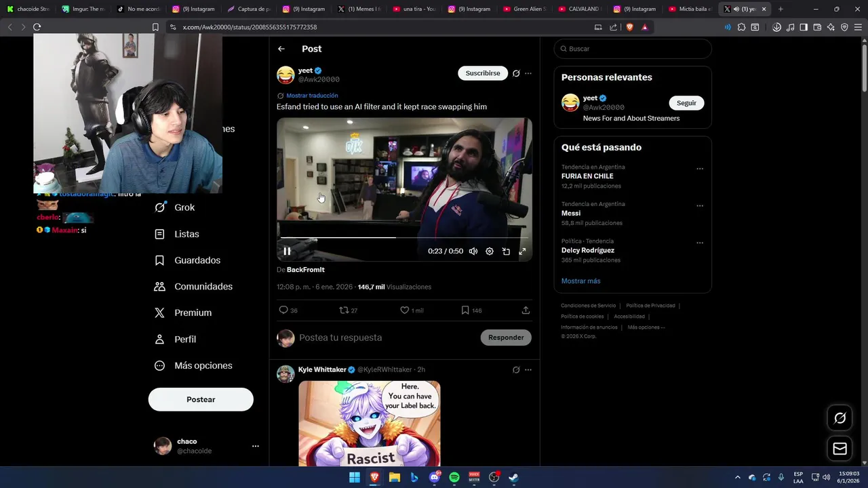The image size is (868, 488).
Task: Click the Responder button
Action: click(x=506, y=338)
